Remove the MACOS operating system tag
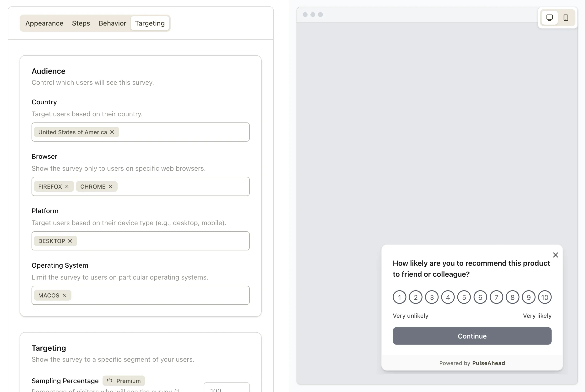The image size is (585, 392). pyautogui.click(x=64, y=295)
